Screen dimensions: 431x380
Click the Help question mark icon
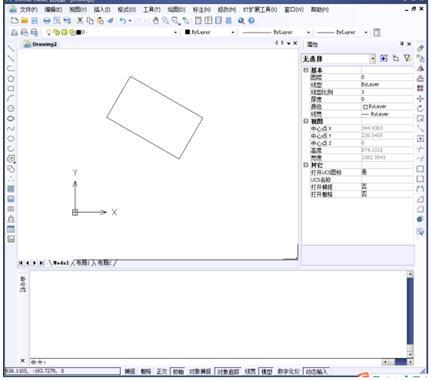251,21
